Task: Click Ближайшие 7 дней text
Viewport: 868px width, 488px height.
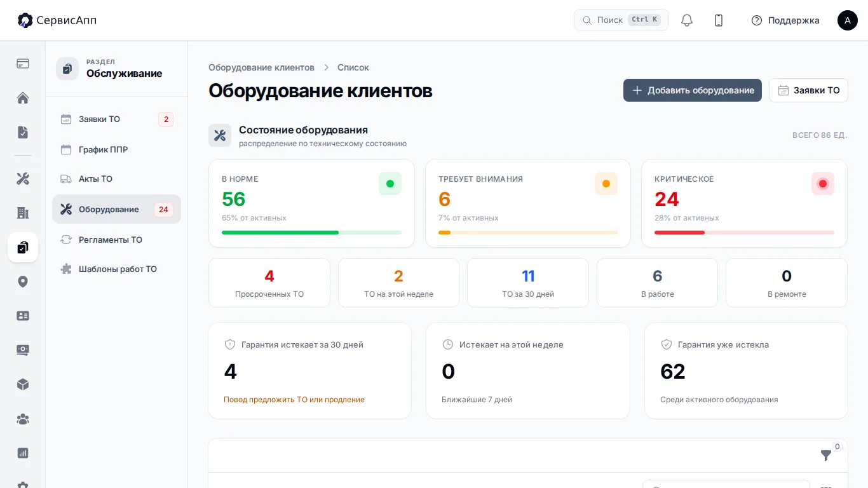Action: click(477, 400)
